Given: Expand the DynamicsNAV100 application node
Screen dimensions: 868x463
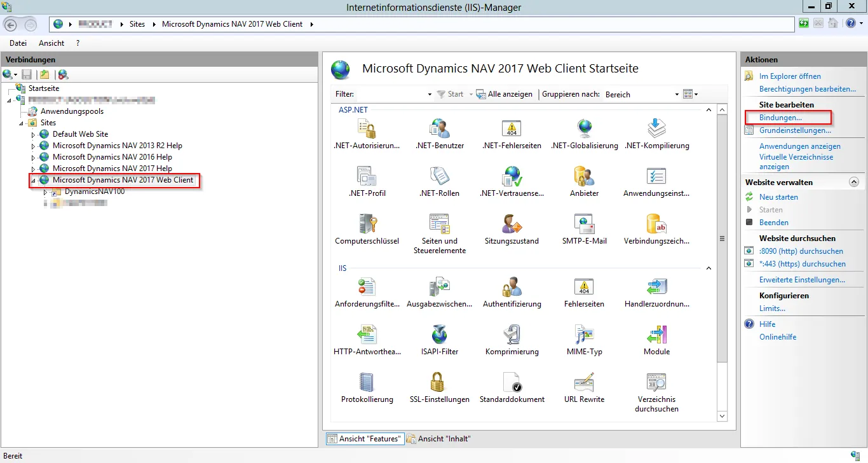Looking at the screenshot, I should (46, 191).
